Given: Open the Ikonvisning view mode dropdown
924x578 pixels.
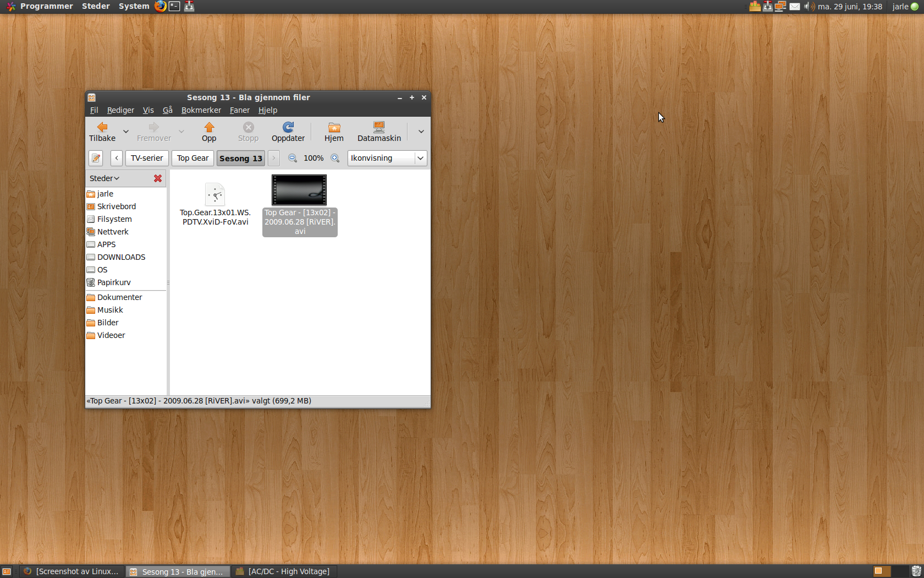Looking at the screenshot, I should coord(387,159).
